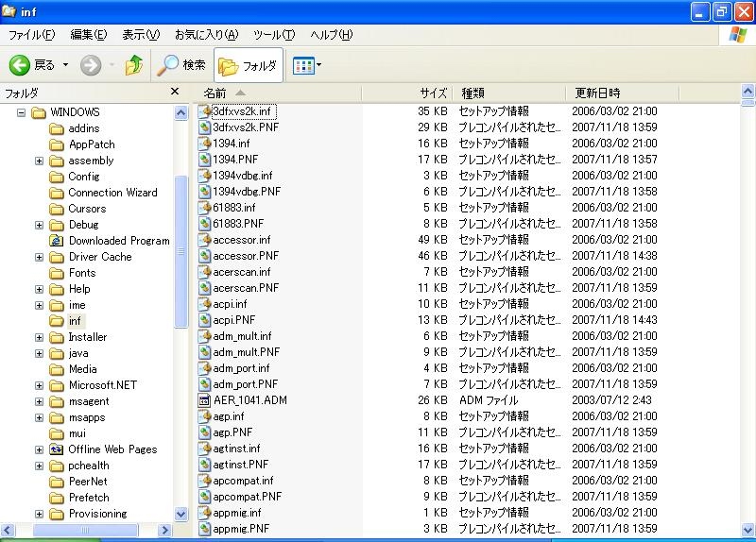The width and height of the screenshot is (756, 542).
Task: Click the AER_1041.ADM file icon
Action: click(x=205, y=400)
